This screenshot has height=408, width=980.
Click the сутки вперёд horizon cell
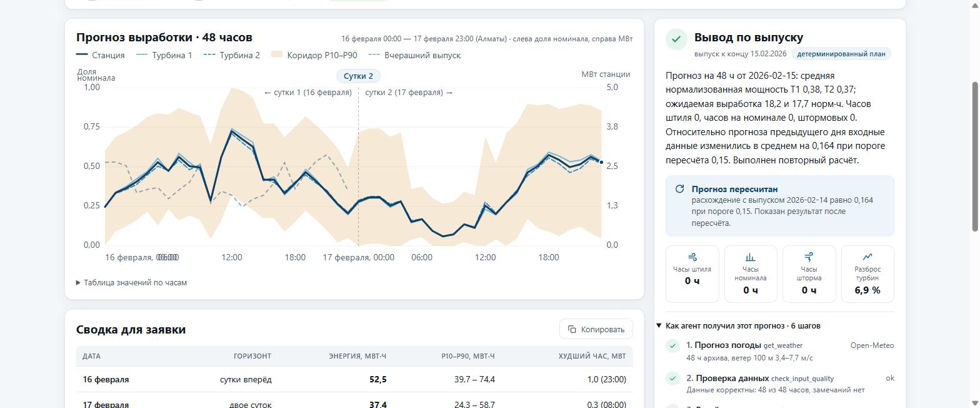(246, 380)
